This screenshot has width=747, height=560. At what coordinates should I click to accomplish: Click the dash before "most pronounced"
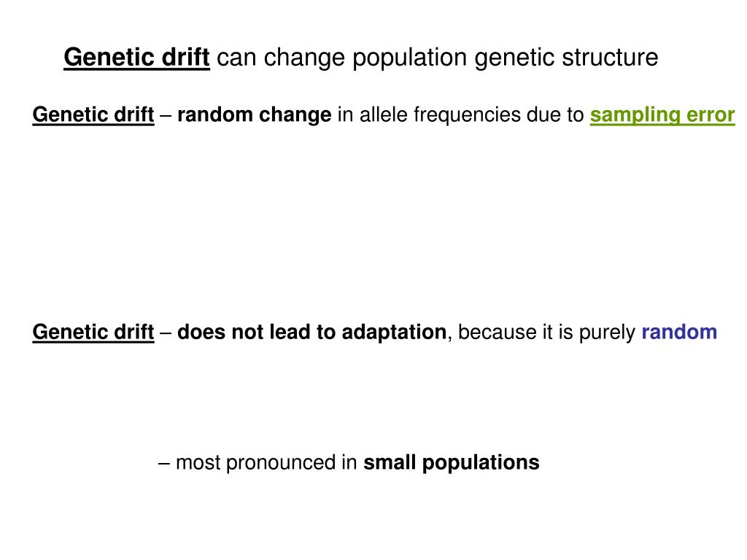point(164,463)
